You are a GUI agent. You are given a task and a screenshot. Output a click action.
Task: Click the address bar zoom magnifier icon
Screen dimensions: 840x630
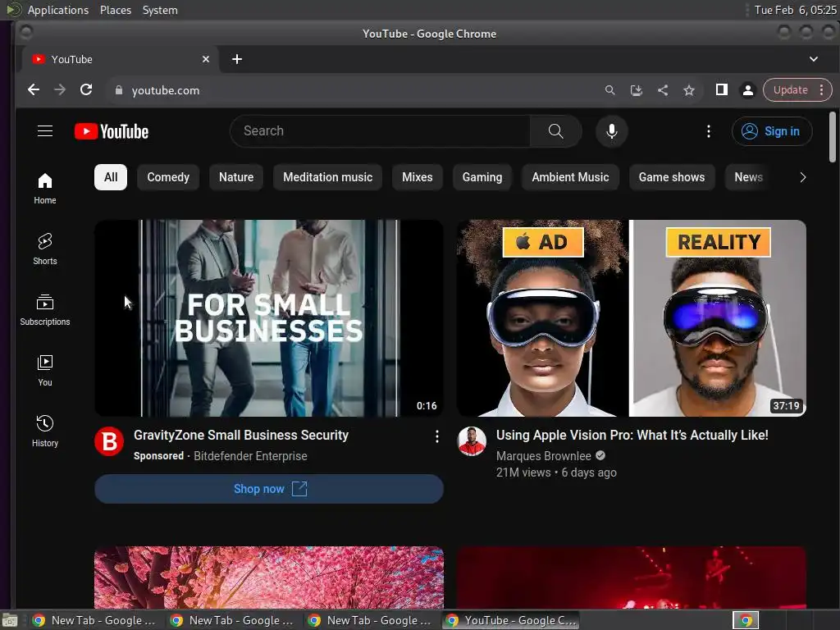[609, 90]
